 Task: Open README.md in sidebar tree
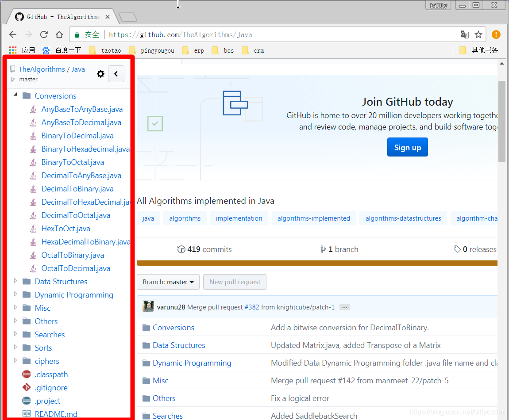(x=56, y=414)
